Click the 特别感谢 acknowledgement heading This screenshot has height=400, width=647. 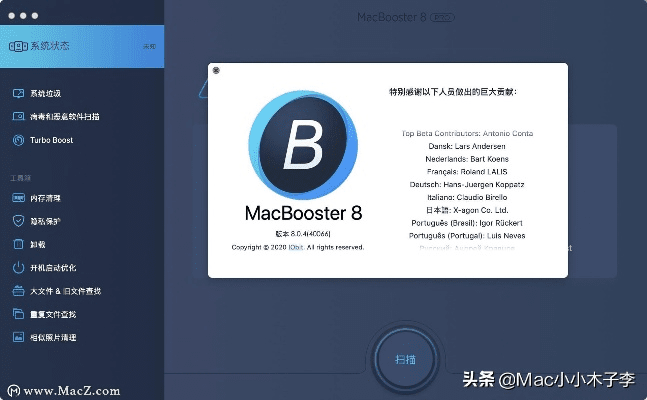tap(453, 92)
